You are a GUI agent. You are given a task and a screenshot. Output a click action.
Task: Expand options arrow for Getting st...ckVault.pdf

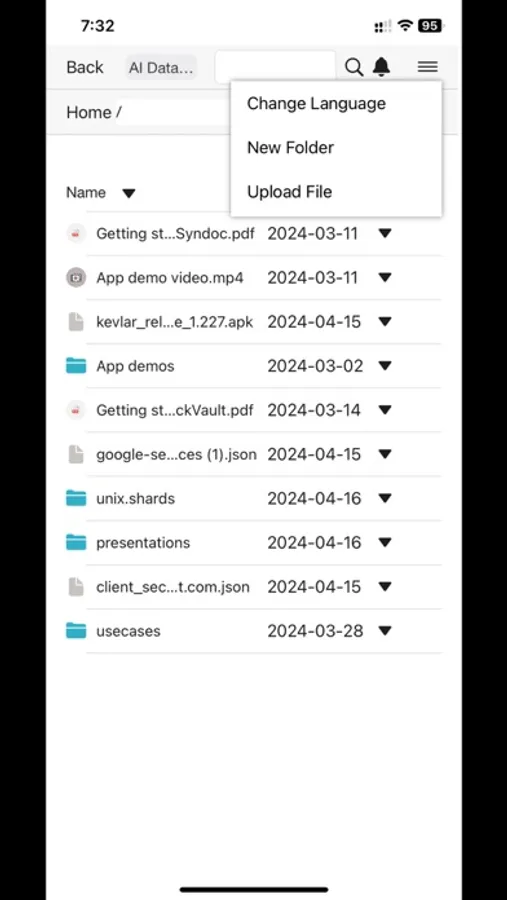click(x=385, y=410)
